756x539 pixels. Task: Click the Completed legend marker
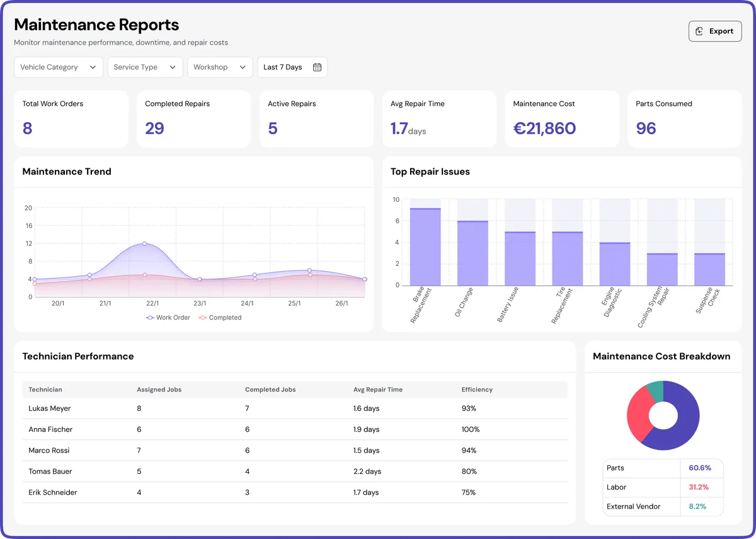pos(202,318)
